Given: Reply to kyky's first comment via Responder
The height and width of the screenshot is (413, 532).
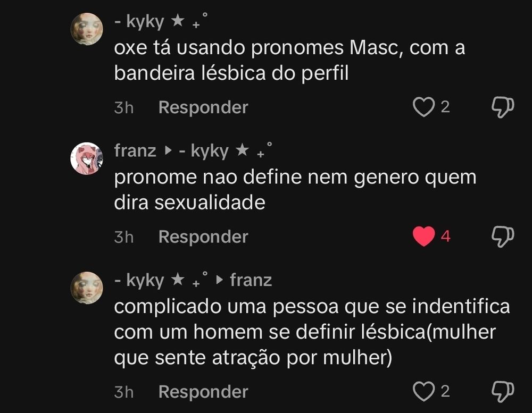Looking at the screenshot, I should click(203, 107).
